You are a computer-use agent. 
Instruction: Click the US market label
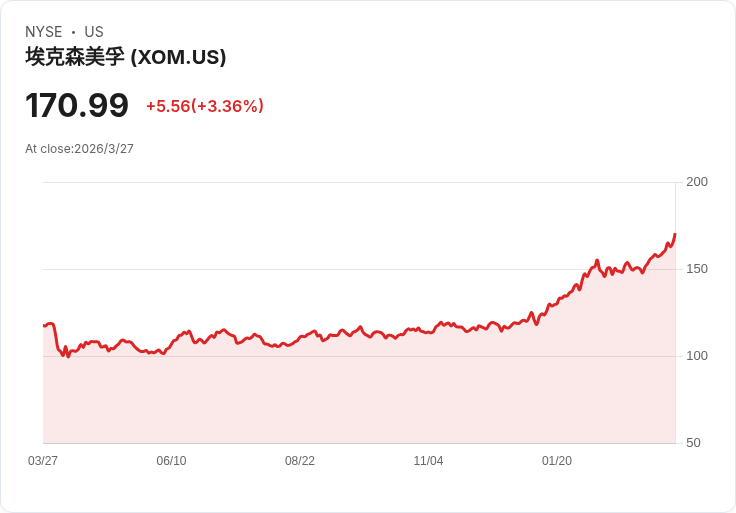[94, 32]
